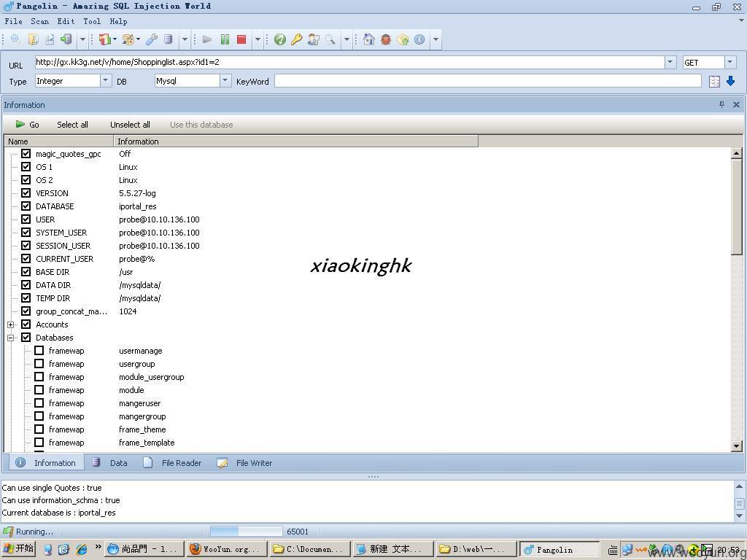Stop the scan with red square icon
Image resolution: width=747 pixels, height=560 pixels.
tap(241, 39)
